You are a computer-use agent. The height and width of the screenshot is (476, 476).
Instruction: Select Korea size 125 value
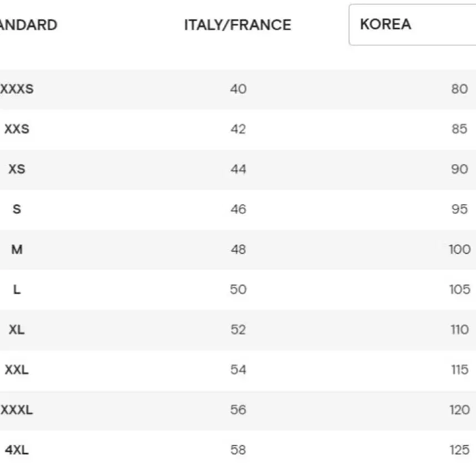tap(459, 450)
